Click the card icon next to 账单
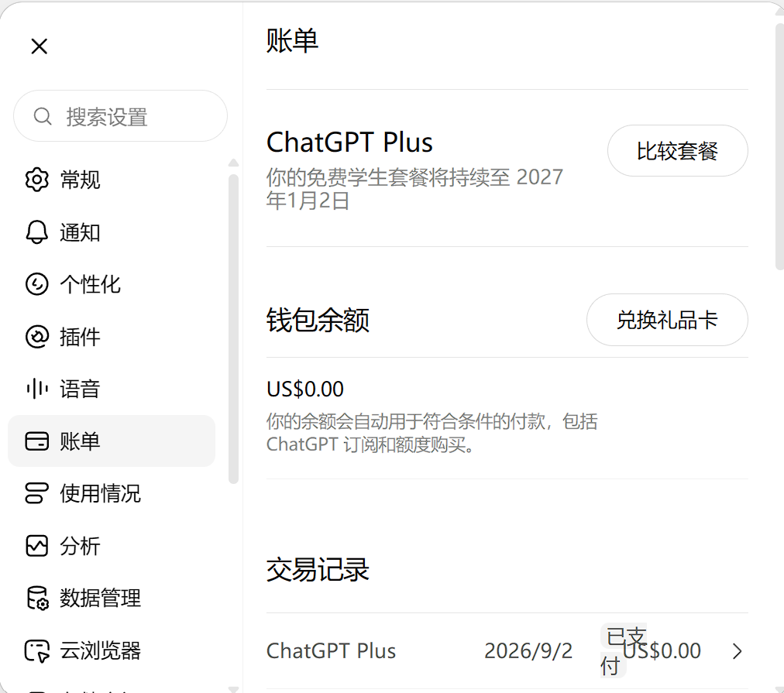The width and height of the screenshot is (784, 693). (x=37, y=441)
